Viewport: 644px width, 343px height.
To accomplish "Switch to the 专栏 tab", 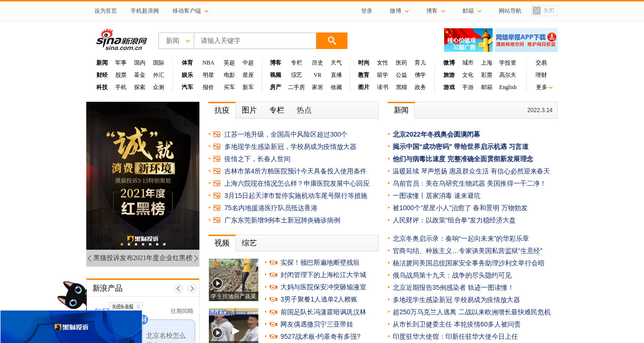I will point(277,110).
